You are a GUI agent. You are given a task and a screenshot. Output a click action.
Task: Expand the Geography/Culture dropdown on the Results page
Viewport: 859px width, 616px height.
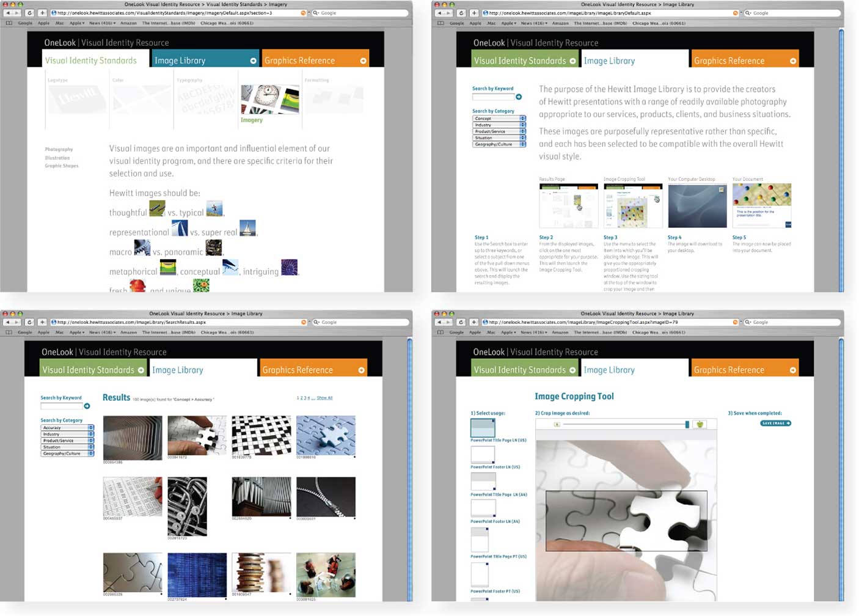coord(67,453)
